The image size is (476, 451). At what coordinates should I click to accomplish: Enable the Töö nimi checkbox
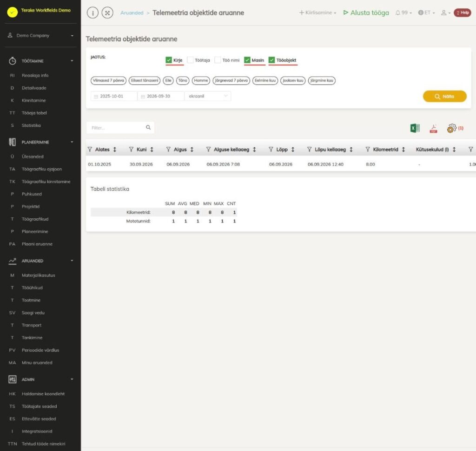tap(218, 60)
